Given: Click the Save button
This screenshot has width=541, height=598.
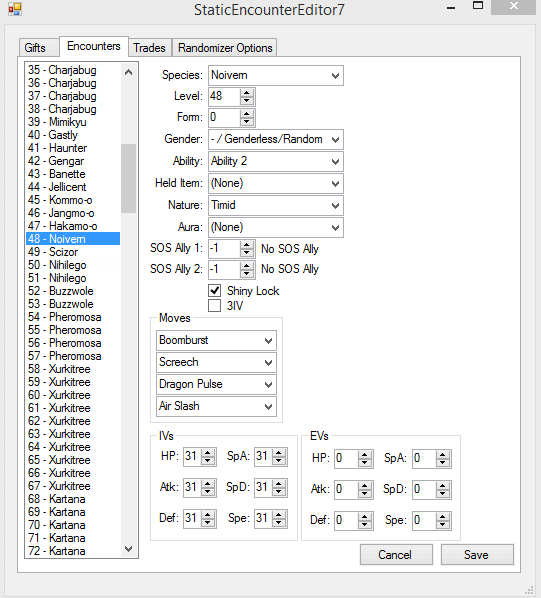Looking at the screenshot, I should tap(477, 555).
